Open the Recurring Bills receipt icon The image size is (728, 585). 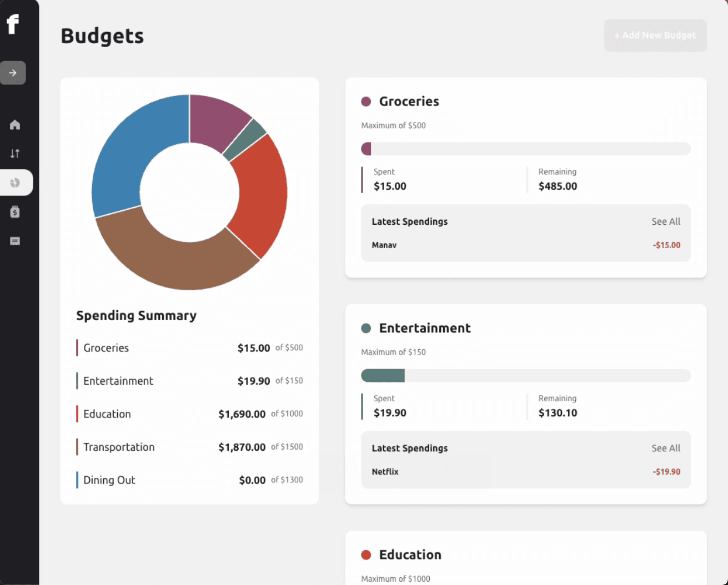coord(15,241)
